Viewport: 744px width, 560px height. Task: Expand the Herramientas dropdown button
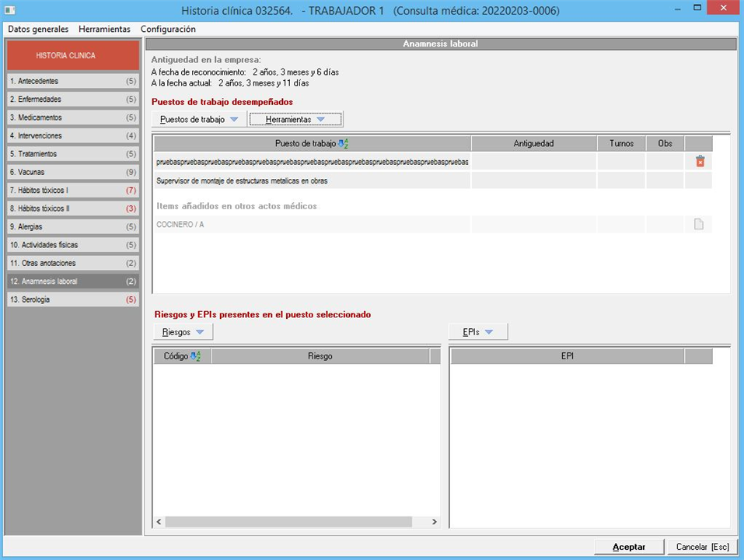tap(295, 119)
